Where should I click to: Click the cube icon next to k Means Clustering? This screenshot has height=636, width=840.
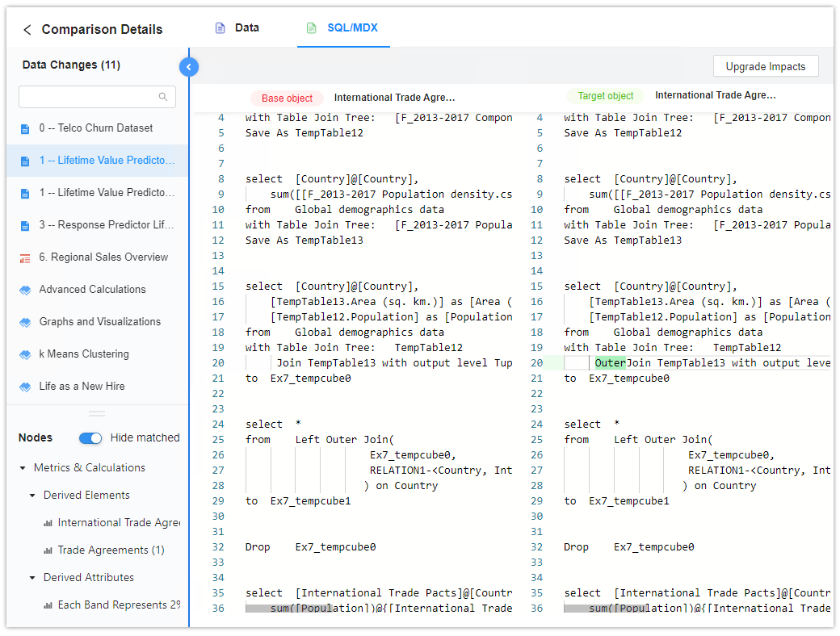[25, 354]
